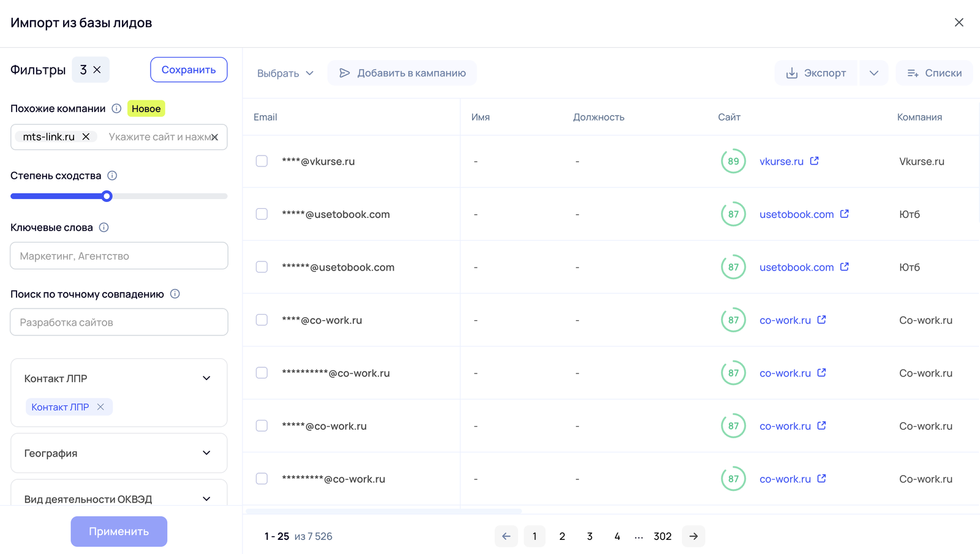
Task: Jump to last page 302
Action: [x=662, y=536]
